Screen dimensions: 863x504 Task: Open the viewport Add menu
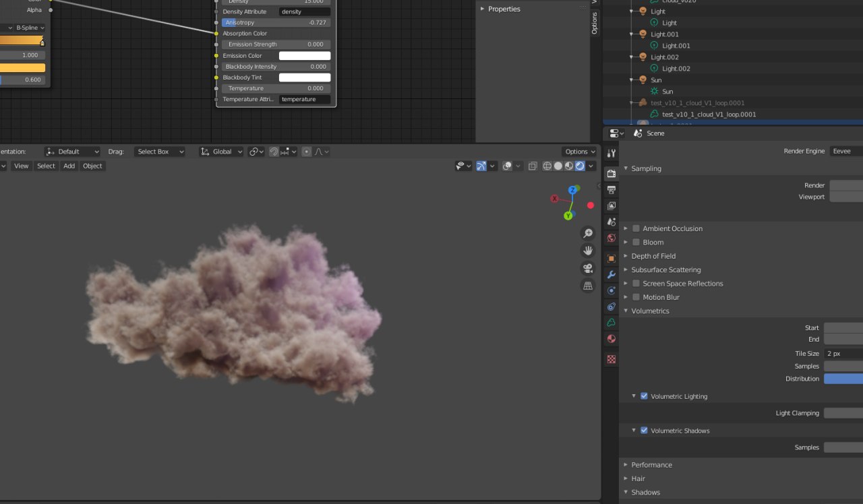pos(69,166)
